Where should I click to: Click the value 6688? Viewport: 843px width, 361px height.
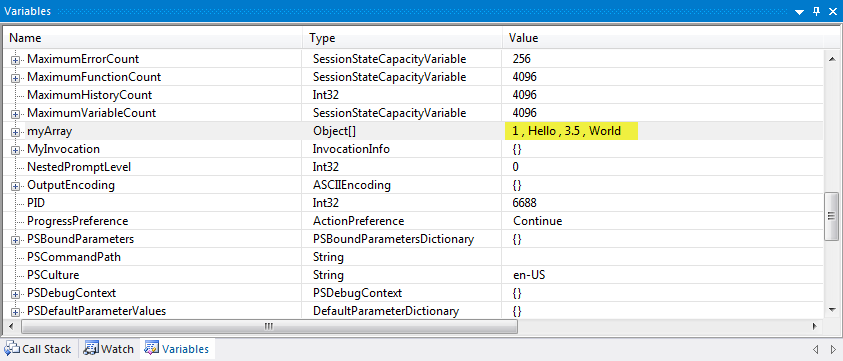(x=525, y=203)
